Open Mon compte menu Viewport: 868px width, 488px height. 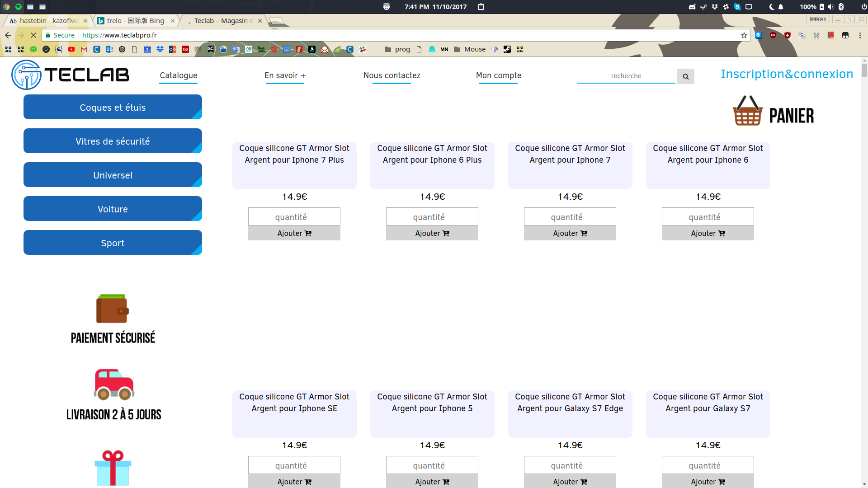point(499,75)
